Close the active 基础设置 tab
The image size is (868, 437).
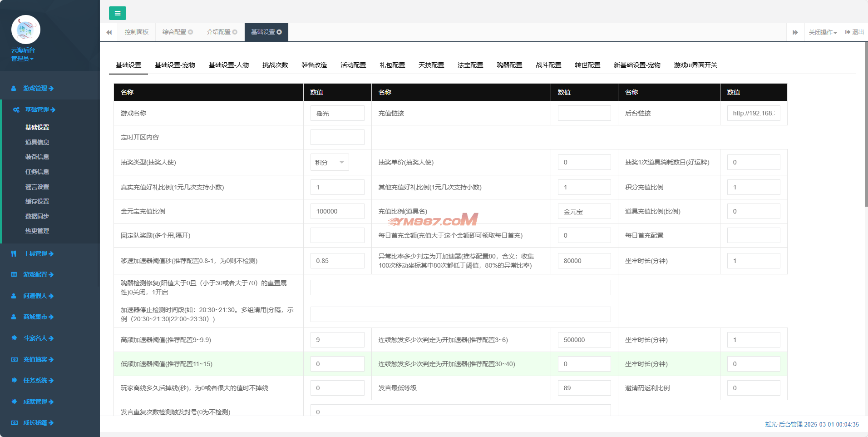[x=279, y=32]
